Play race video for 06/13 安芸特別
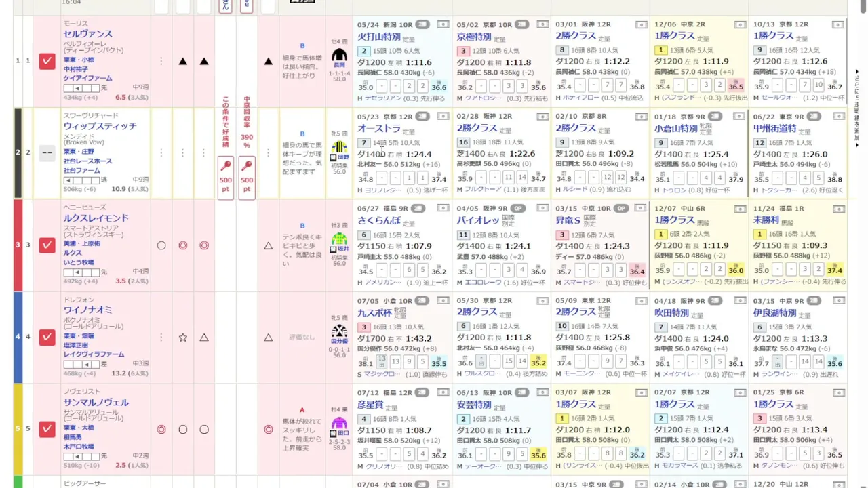868x488 pixels. point(542,392)
